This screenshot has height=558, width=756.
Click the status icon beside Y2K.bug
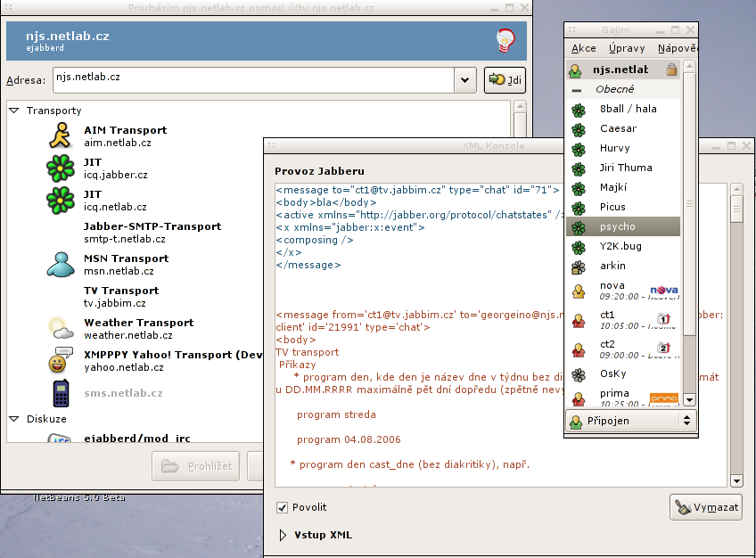coord(579,248)
